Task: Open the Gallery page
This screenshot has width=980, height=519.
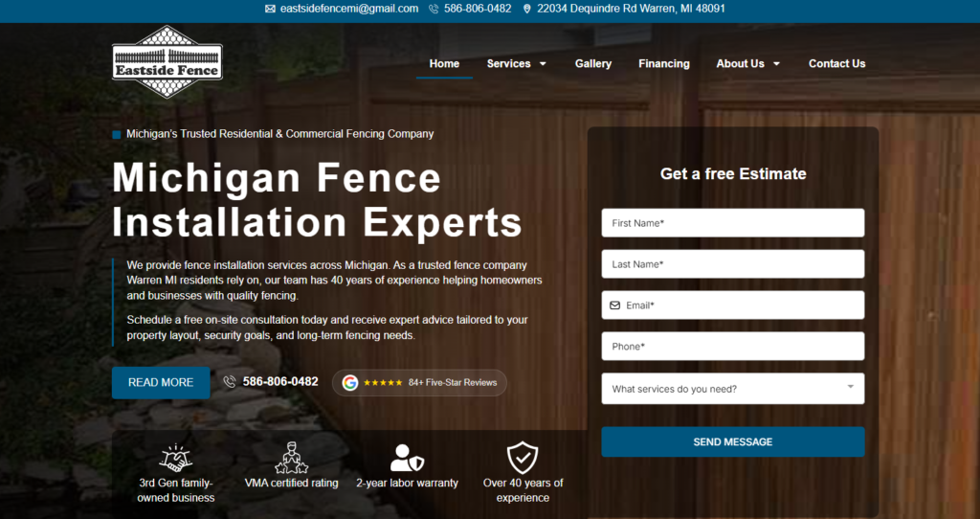Action: [593, 64]
